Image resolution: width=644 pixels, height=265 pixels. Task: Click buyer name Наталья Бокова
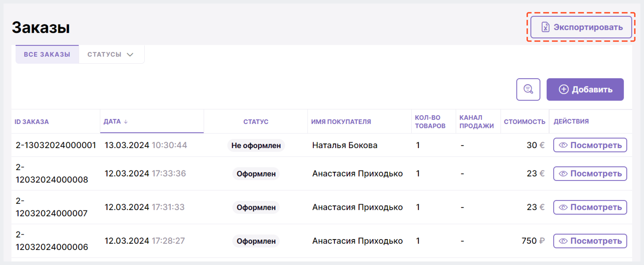coord(345,145)
